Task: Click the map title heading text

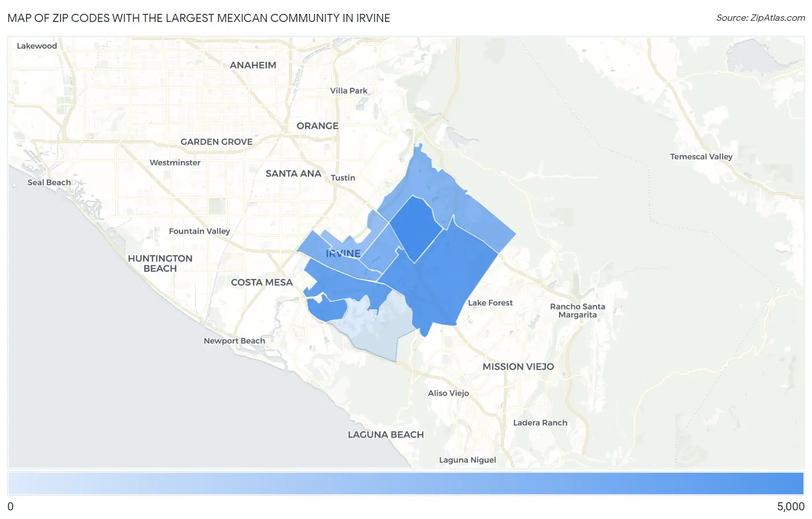Action: click(199, 18)
